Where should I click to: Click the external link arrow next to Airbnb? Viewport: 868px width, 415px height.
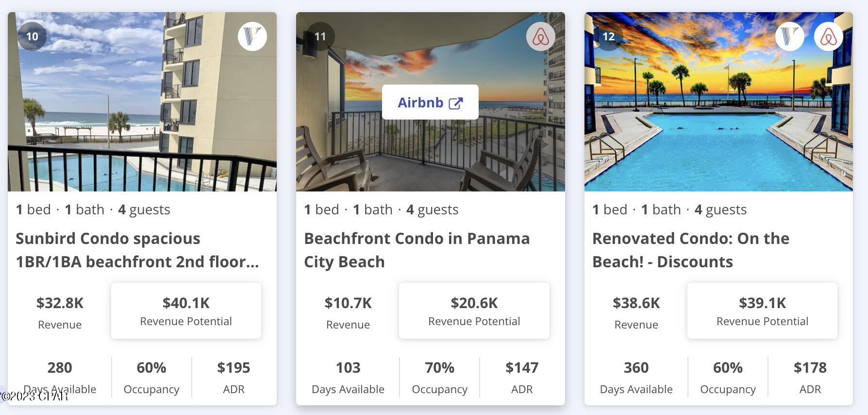[x=454, y=102]
